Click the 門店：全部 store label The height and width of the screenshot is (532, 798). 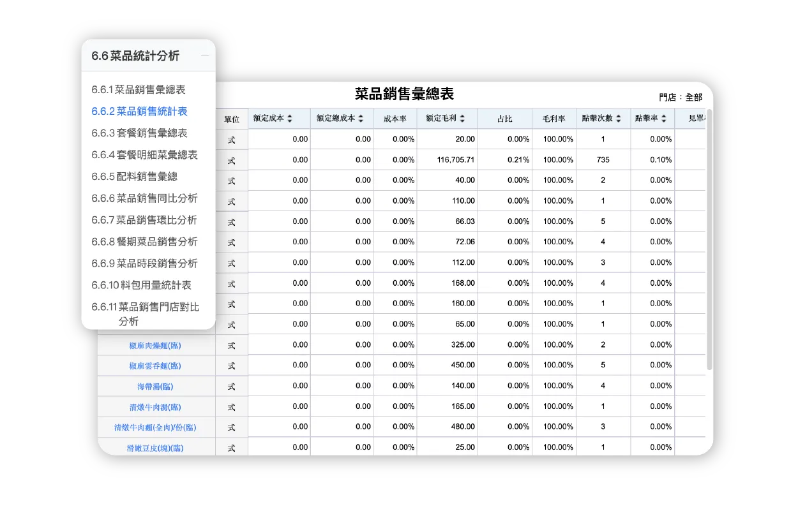[681, 98]
